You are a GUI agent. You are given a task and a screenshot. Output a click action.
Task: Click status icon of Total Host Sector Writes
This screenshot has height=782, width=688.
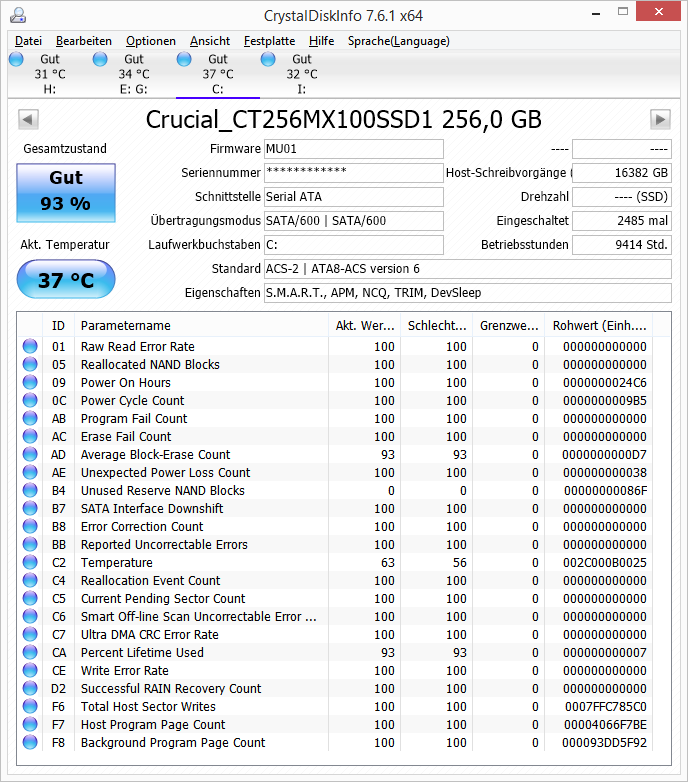(x=30, y=706)
